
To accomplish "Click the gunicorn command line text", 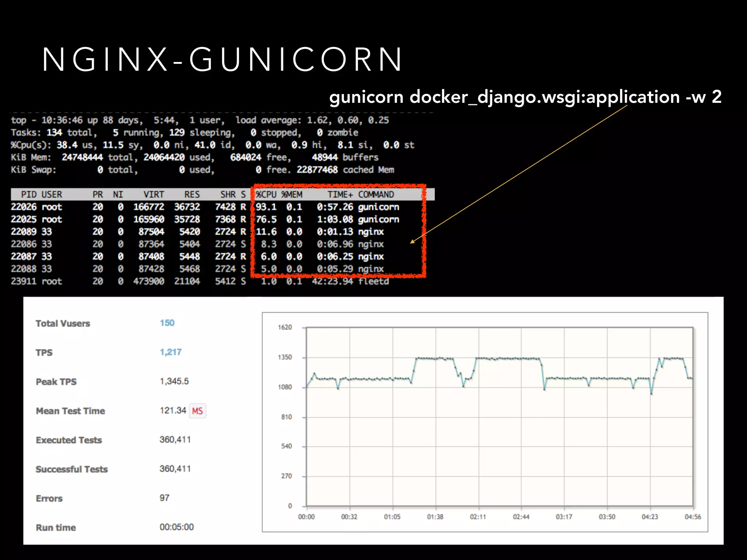I will click(x=525, y=97).
